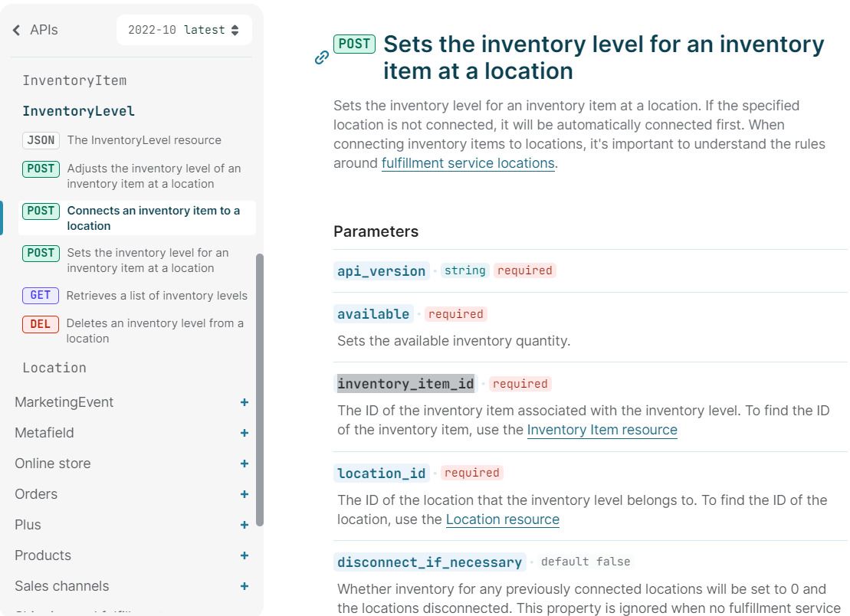
Task: Select the InventoryItem sidebar entry
Action: click(x=74, y=80)
